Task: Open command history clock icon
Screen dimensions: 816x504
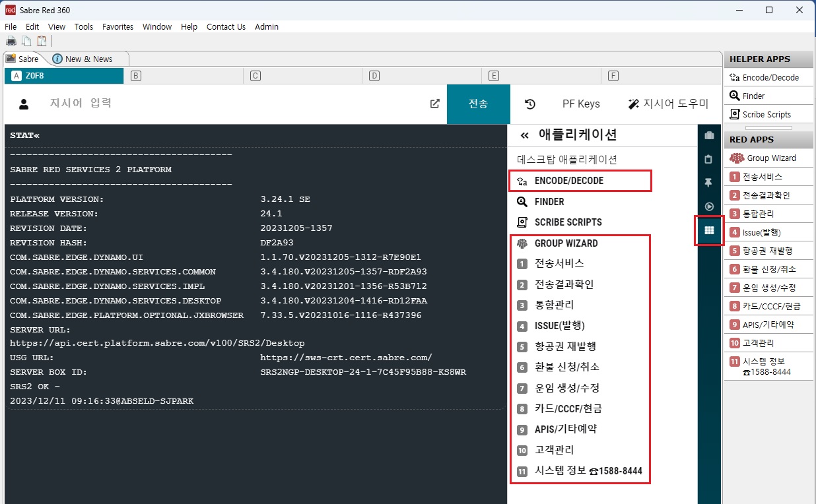Action: pos(530,104)
